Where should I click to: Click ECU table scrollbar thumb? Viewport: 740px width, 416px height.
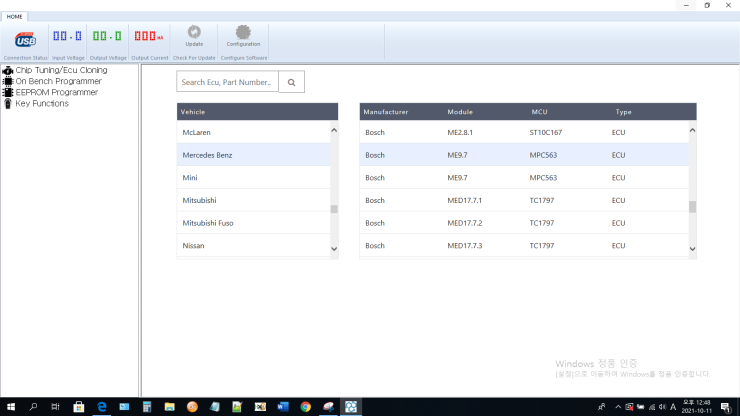tap(692, 207)
